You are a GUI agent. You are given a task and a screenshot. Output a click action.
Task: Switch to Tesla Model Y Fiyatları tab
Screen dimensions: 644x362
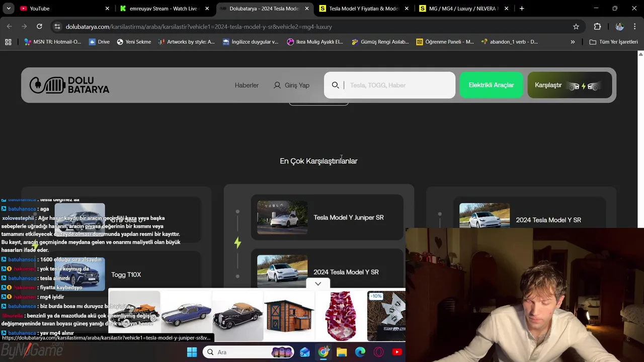364,9
